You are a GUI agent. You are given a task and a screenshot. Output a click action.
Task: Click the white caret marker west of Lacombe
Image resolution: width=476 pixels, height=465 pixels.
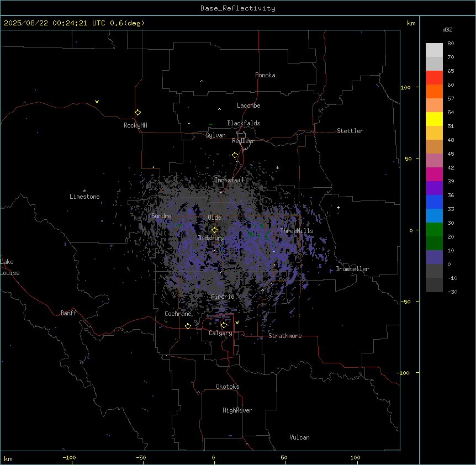click(x=219, y=109)
